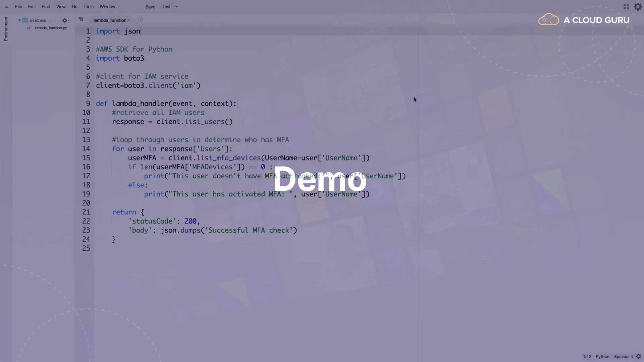Click the Test button
The image size is (644, 362).
166,7
